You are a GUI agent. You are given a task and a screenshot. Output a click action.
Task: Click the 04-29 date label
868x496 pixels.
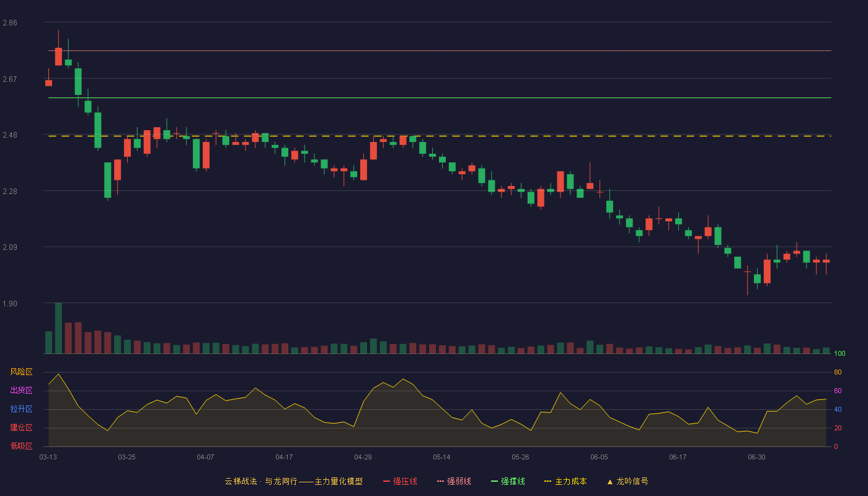[x=363, y=457]
